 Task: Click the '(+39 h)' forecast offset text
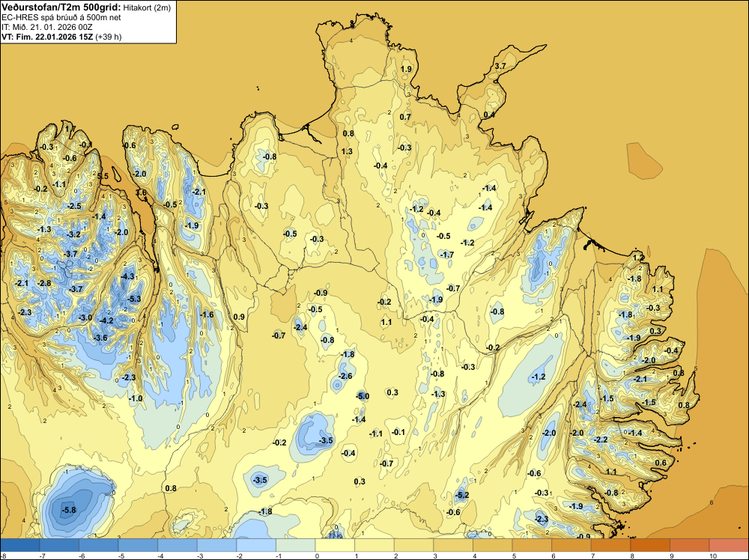pyautogui.click(x=109, y=37)
